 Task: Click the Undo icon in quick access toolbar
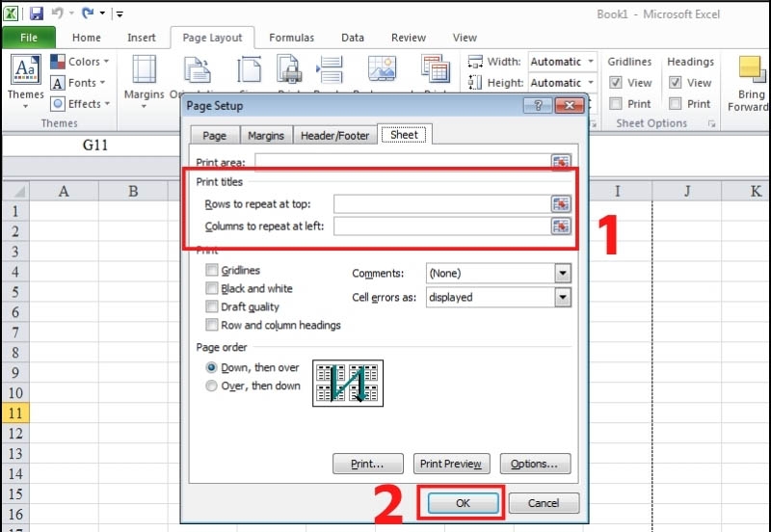point(58,13)
